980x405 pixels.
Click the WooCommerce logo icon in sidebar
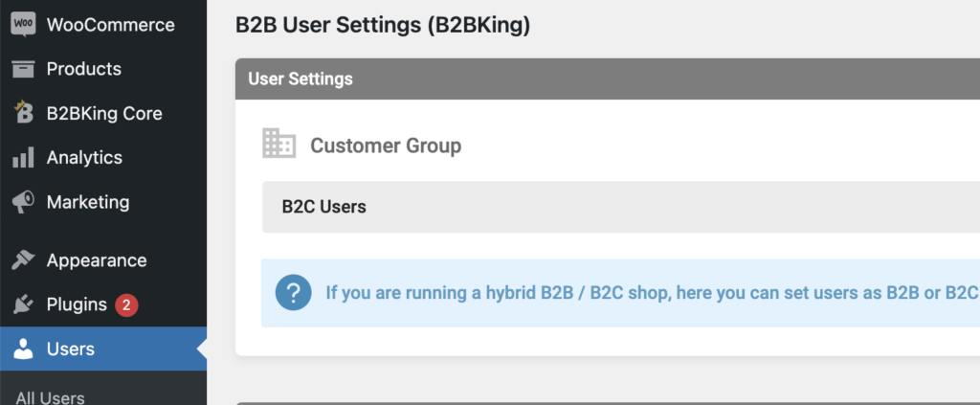point(23,25)
